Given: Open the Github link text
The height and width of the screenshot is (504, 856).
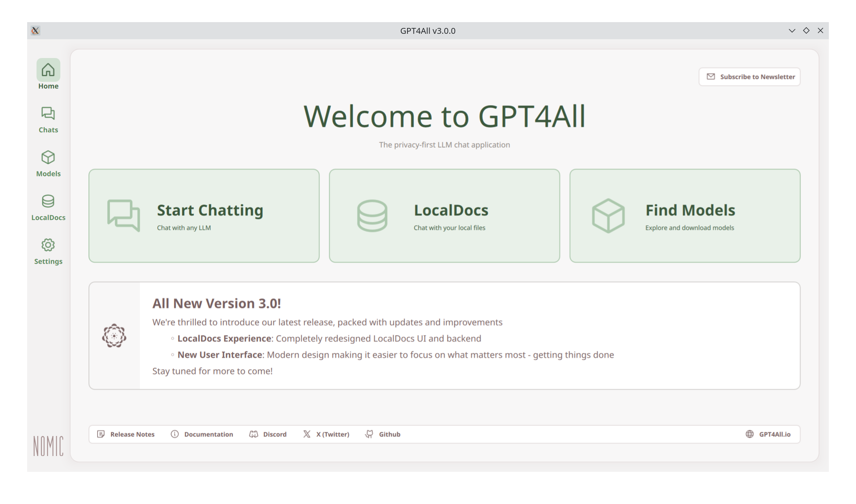Looking at the screenshot, I should click(x=390, y=434).
